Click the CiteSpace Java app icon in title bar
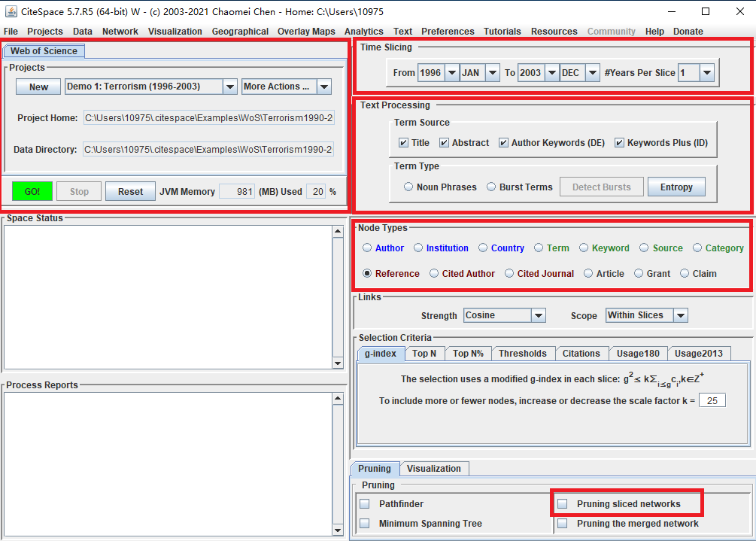 (11, 11)
